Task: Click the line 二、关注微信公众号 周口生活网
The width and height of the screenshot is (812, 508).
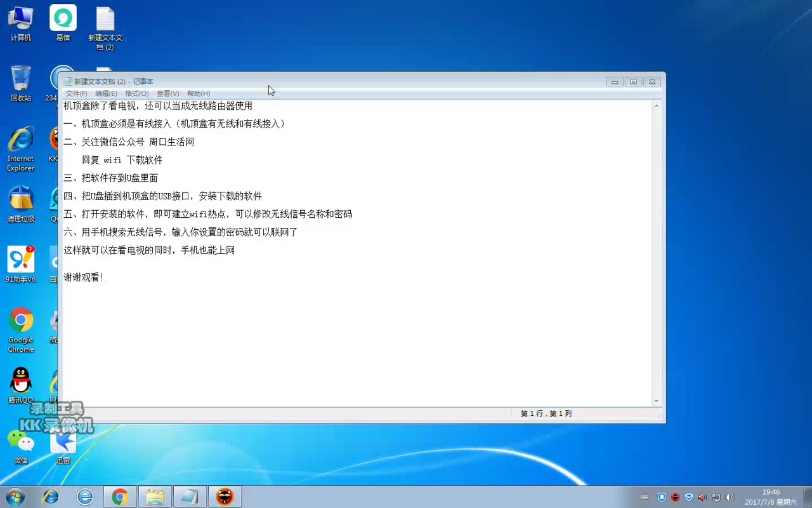Action: click(129, 142)
